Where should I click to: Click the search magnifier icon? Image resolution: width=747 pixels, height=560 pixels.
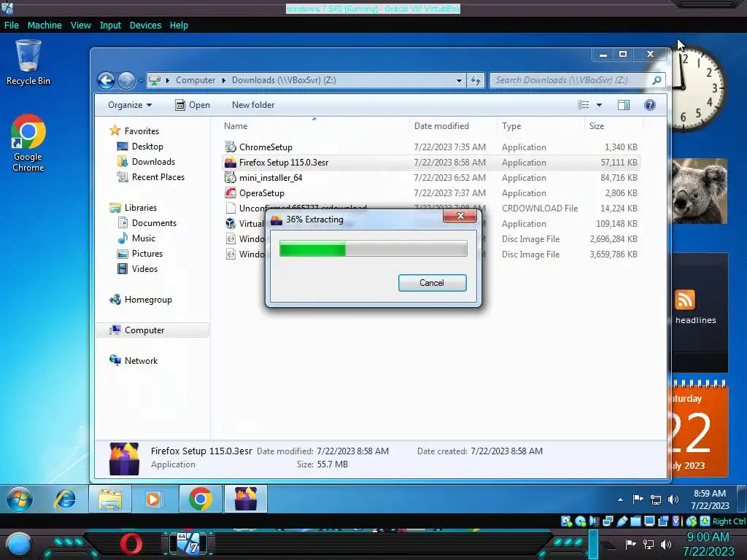(657, 80)
